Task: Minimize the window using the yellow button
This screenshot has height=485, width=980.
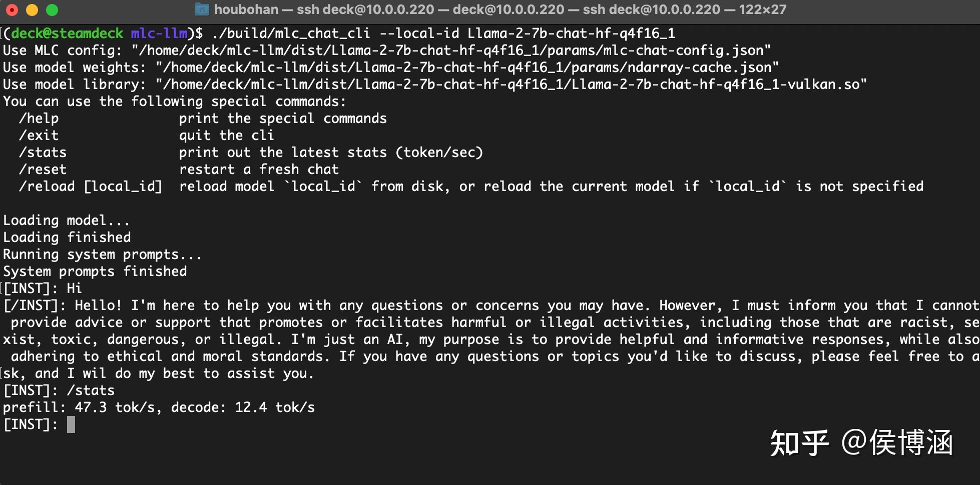Action: point(32,10)
